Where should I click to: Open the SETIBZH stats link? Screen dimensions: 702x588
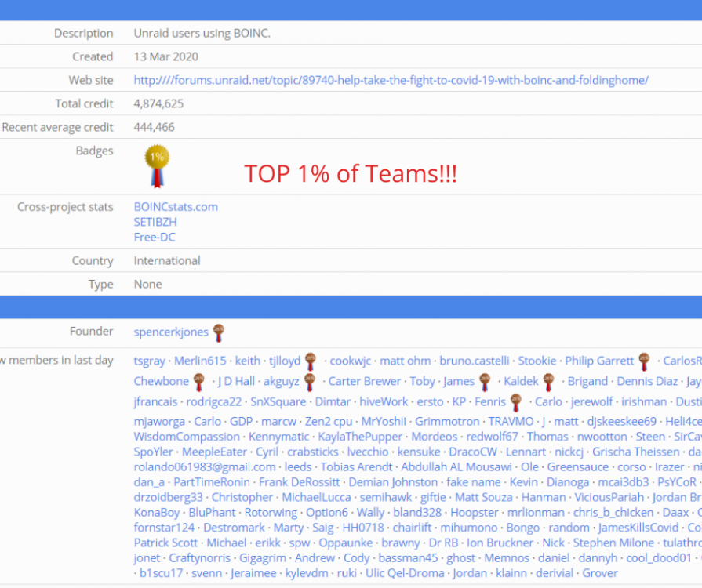point(155,222)
